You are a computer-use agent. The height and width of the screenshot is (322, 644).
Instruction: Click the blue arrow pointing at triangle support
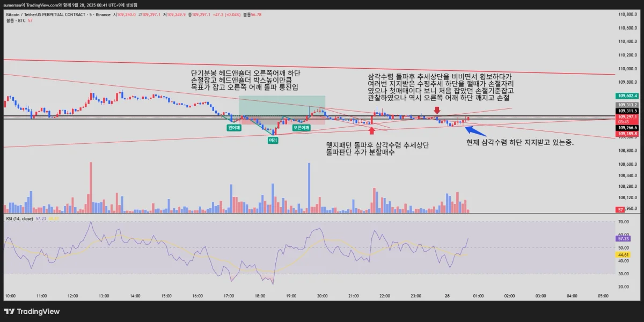(477, 130)
